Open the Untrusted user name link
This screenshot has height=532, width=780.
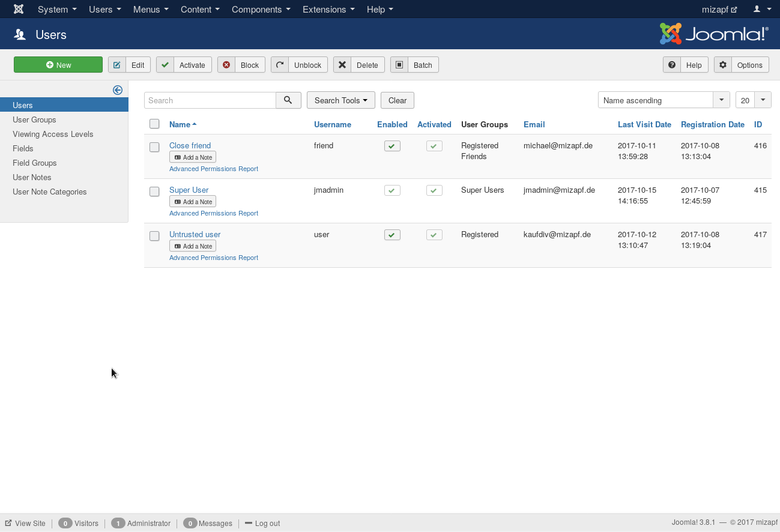click(x=195, y=234)
